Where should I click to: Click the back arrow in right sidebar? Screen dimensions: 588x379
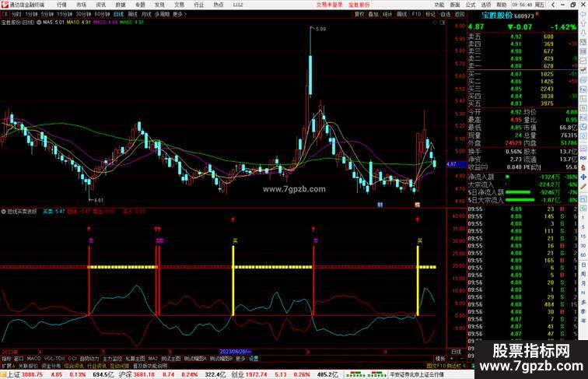(583, 14)
